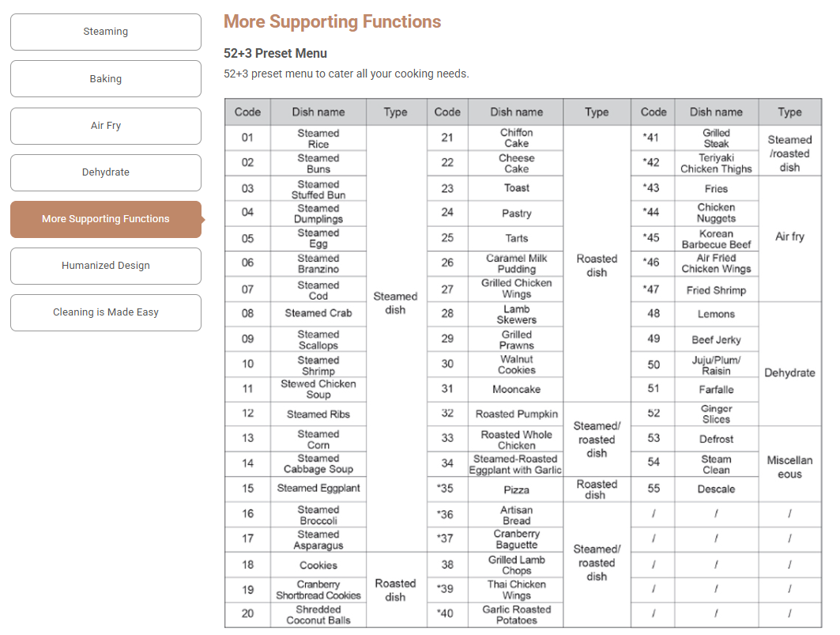Click the Shredded Coconut Balls cell
Image resolution: width=840 pixels, height=635 pixels.
(x=318, y=615)
